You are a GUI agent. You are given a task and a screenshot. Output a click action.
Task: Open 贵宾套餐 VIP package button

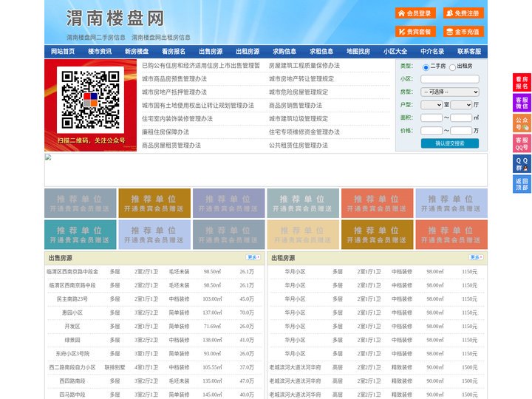[x=415, y=32]
